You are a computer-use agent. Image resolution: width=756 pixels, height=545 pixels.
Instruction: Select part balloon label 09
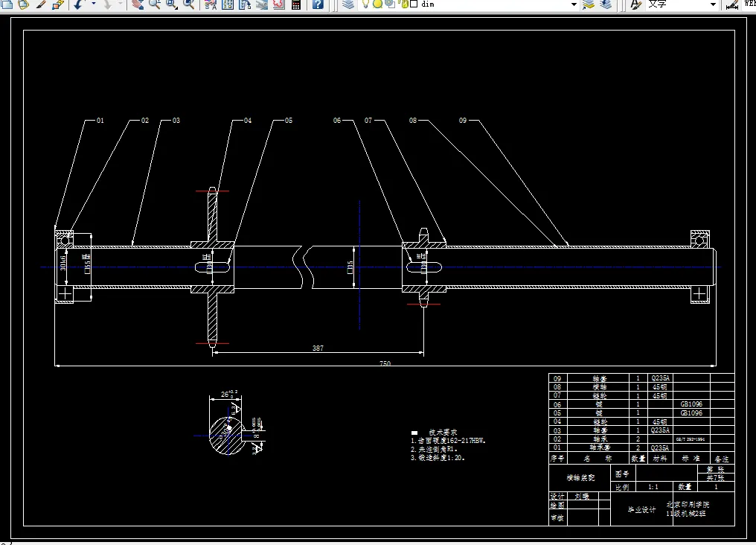[463, 120]
